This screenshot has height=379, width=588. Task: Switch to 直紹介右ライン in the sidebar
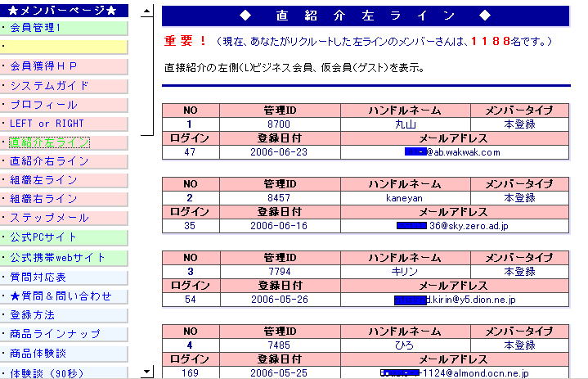tap(49, 161)
